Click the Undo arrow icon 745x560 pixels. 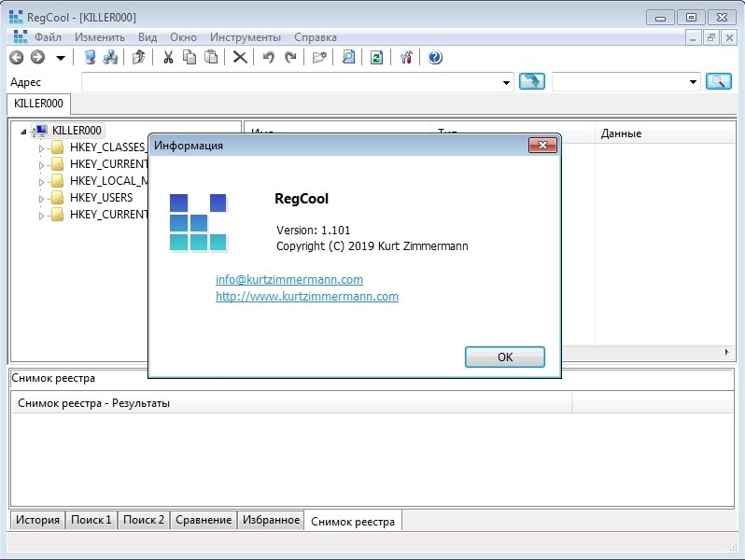click(x=269, y=58)
